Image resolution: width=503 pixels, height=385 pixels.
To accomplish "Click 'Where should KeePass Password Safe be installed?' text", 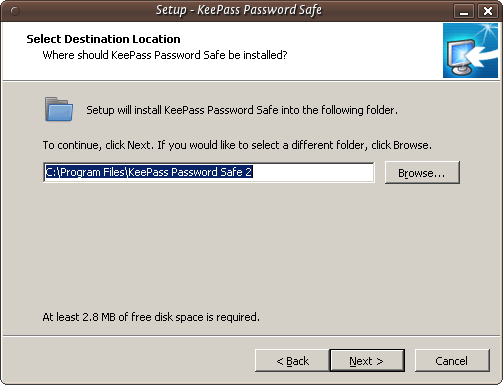I will click(x=165, y=55).
